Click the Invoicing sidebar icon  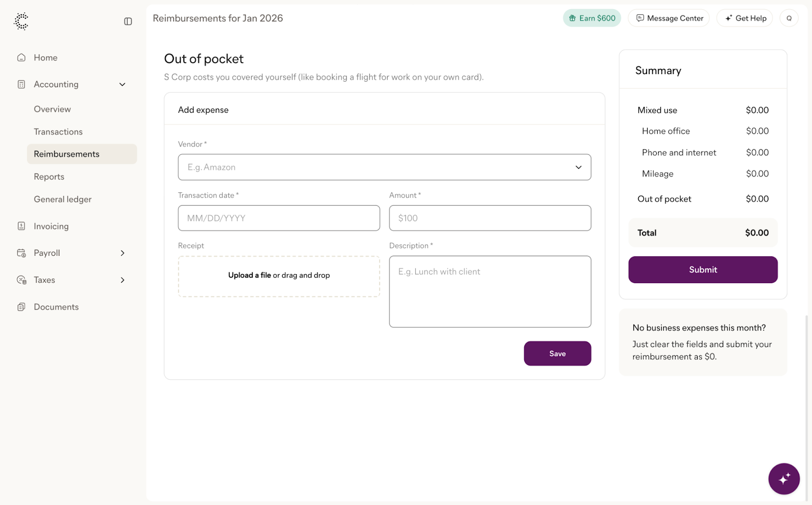(x=21, y=226)
